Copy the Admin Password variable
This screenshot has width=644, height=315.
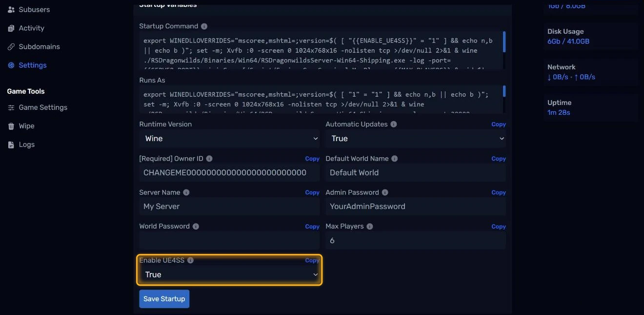(x=499, y=193)
